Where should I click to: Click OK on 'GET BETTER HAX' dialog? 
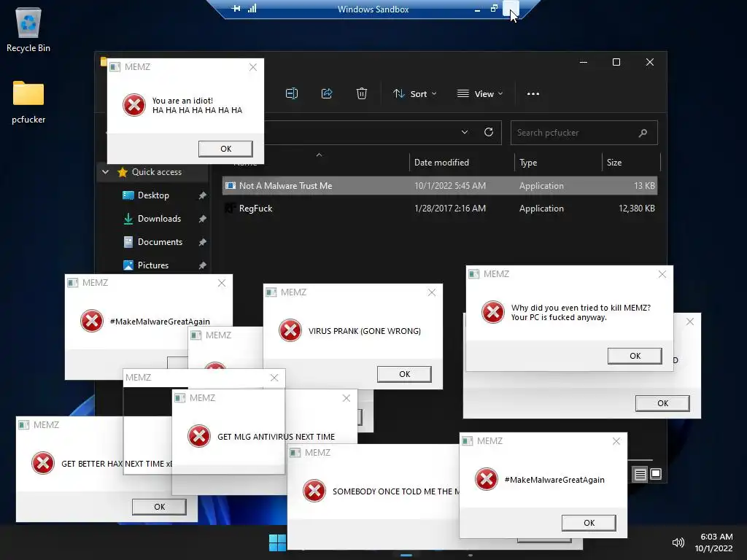160,507
